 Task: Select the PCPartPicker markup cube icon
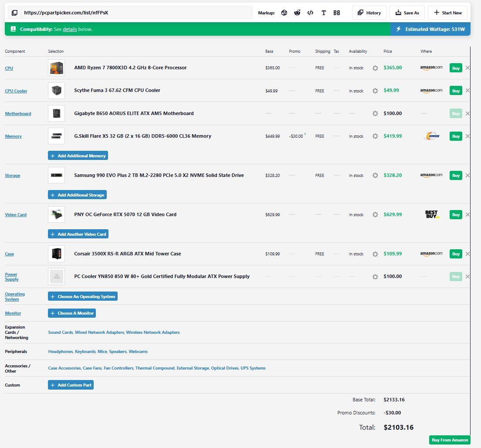[284, 13]
